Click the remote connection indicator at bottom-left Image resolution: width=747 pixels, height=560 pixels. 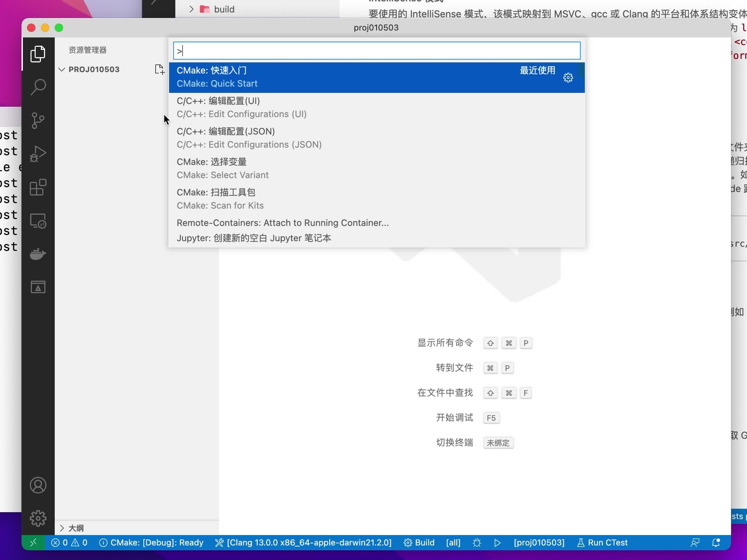coord(33,542)
